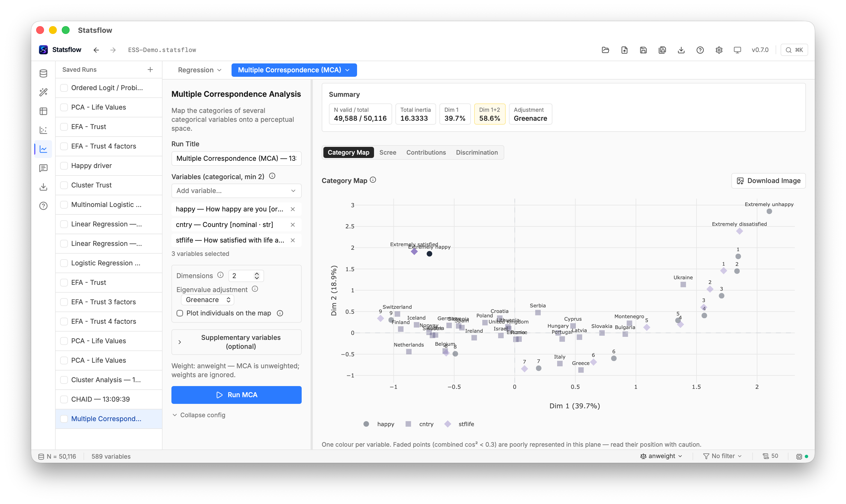Click the save-as copy toolbar icon

click(x=662, y=50)
